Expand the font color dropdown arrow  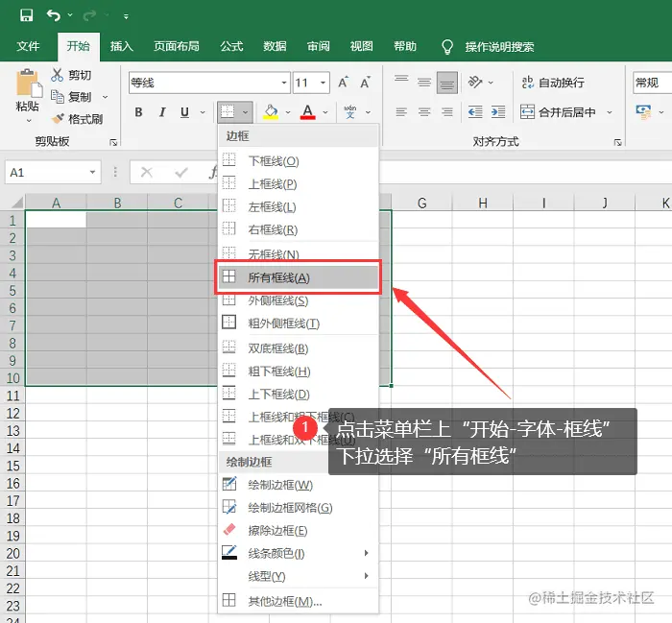[x=325, y=112]
